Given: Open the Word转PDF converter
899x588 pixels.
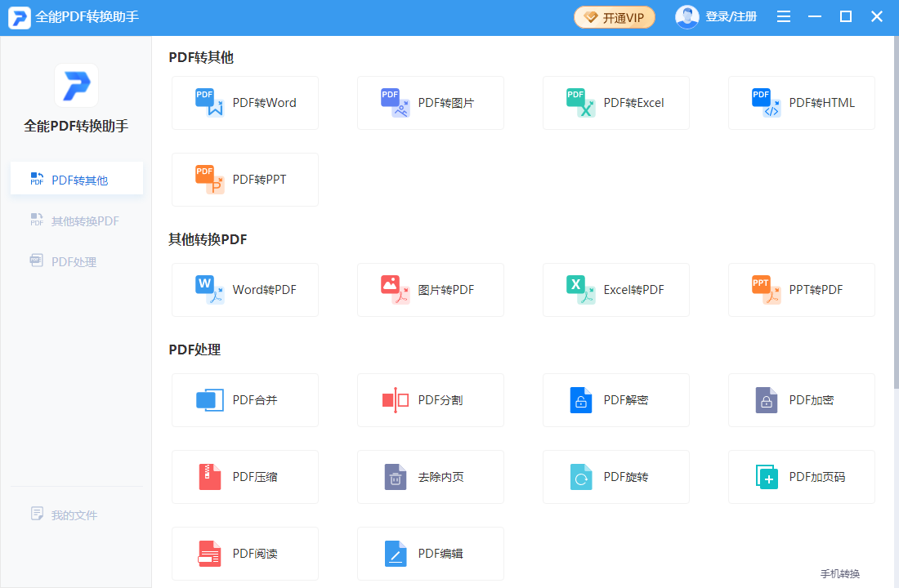Looking at the screenshot, I should pyautogui.click(x=244, y=290).
